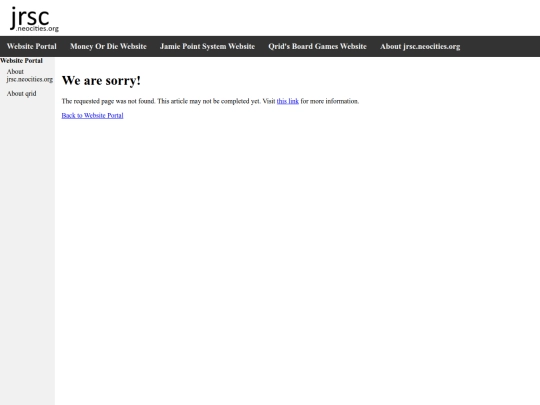Viewport: 540px width, 405px height.
Task: Open About qrid sidebar link
Action: pyautogui.click(x=21, y=94)
